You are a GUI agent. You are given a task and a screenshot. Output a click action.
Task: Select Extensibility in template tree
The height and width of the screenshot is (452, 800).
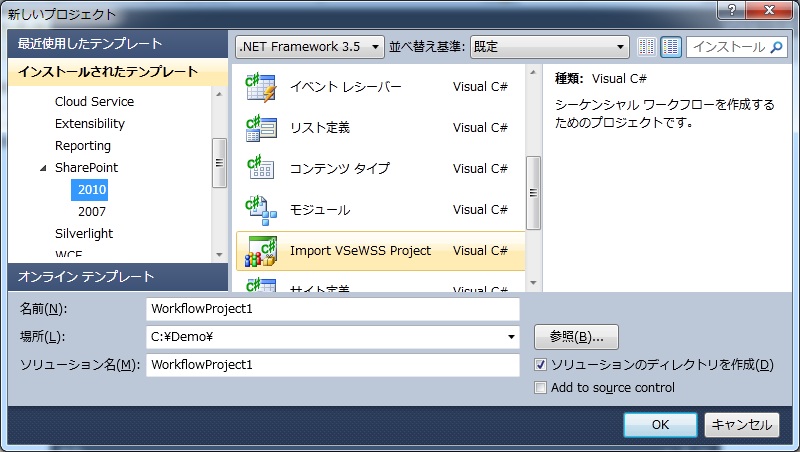90,123
